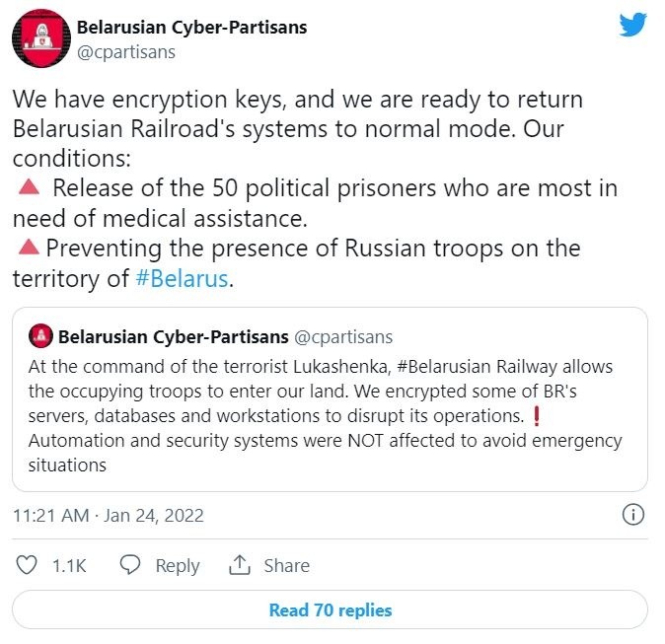Screen dimensions: 665x644
Task: Click the @cpartisans handle below the header name
Action: 125,51
